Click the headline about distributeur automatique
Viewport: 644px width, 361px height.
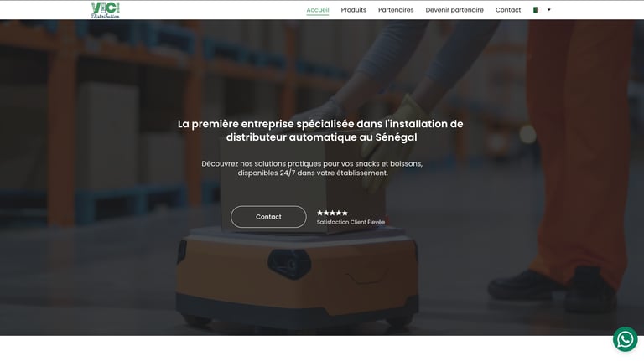[x=320, y=131]
